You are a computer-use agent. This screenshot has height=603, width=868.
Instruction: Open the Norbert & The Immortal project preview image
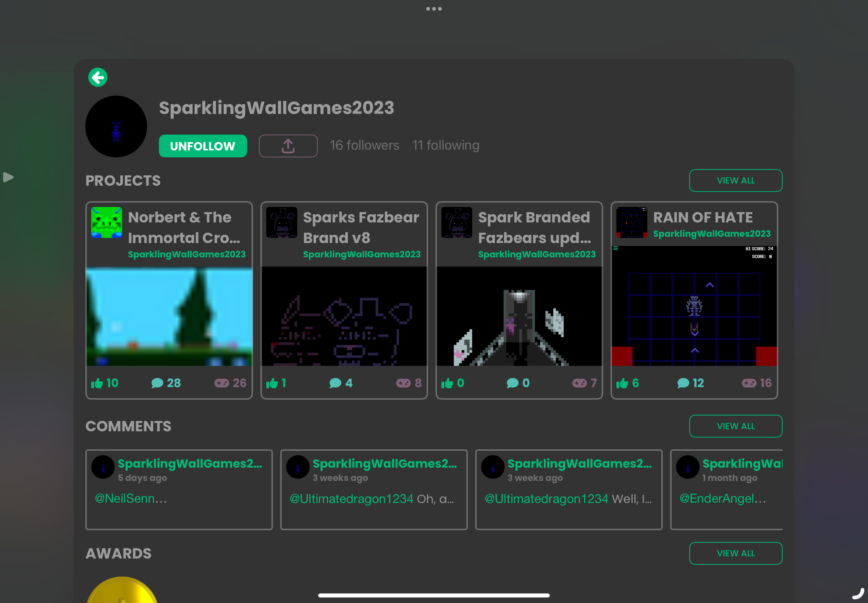click(x=169, y=316)
